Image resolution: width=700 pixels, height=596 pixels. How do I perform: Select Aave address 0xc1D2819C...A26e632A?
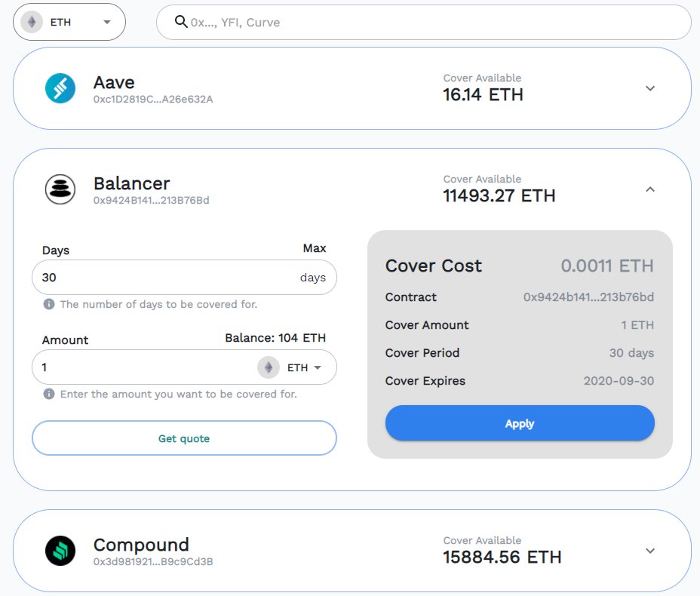pos(152,99)
